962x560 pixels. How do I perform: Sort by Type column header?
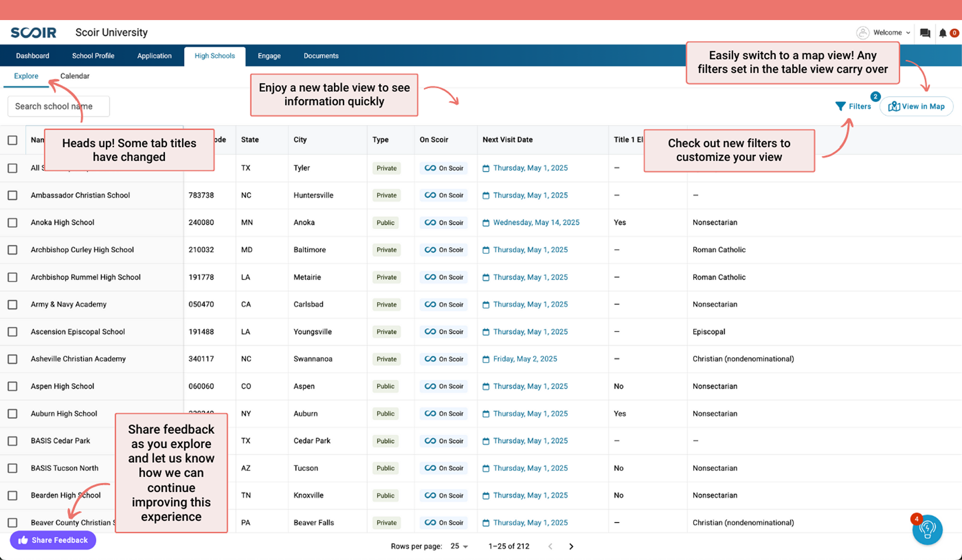380,139
